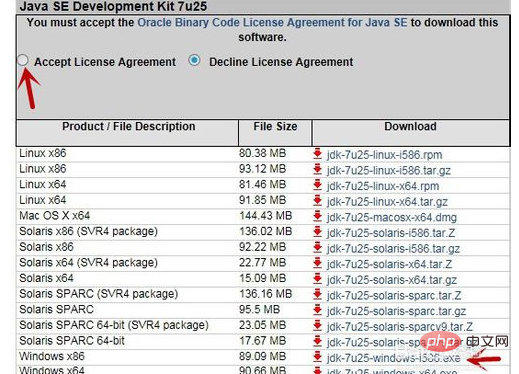Download jdk-7u25-solaris-x64.tar.Z
Screen dimensions: 519x374
[389, 264]
